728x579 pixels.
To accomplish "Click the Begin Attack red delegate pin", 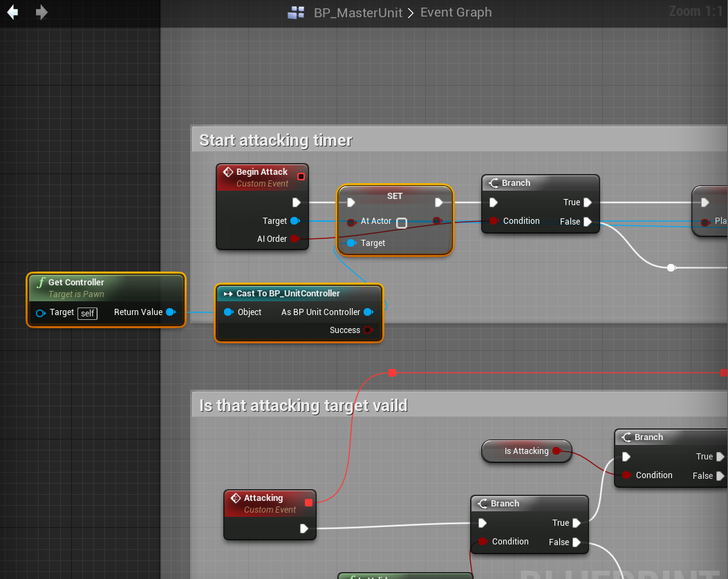I will point(301,176).
